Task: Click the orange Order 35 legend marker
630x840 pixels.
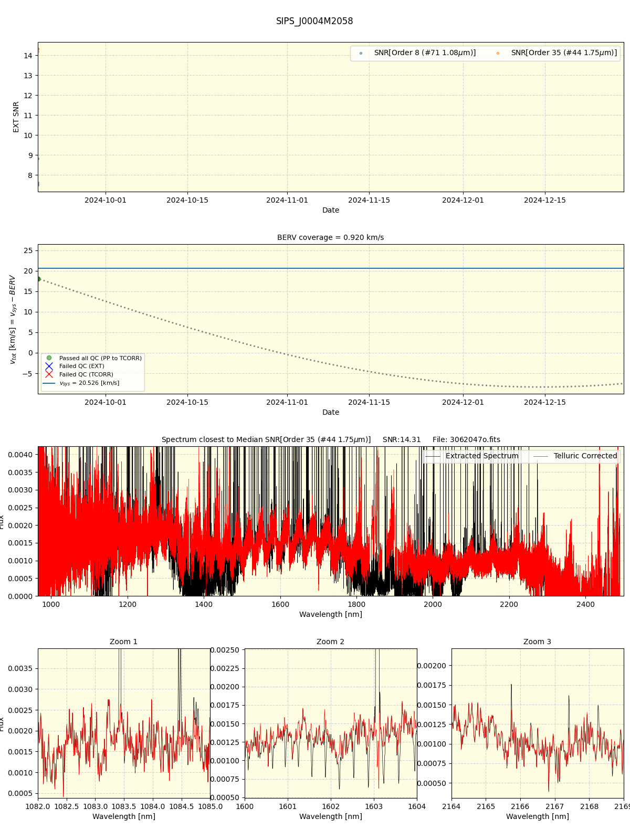Action: [x=498, y=54]
